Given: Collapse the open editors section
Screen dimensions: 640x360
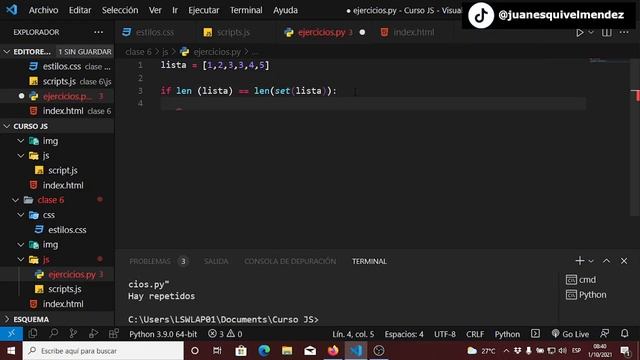Looking at the screenshot, I should (x=7, y=52).
